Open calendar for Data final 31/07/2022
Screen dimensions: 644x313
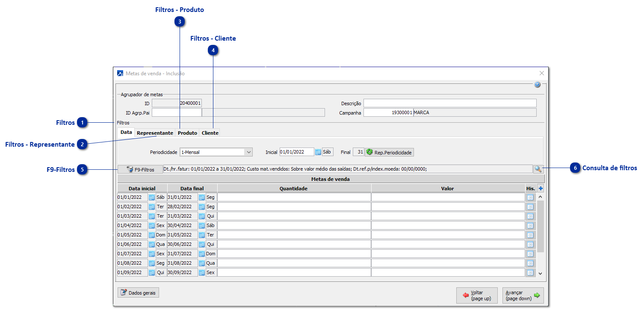pyautogui.click(x=202, y=254)
